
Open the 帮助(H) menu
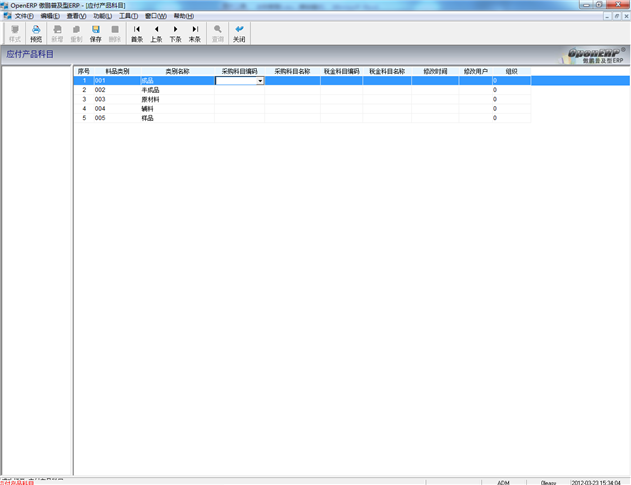pyautogui.click(x=184, y=16)
